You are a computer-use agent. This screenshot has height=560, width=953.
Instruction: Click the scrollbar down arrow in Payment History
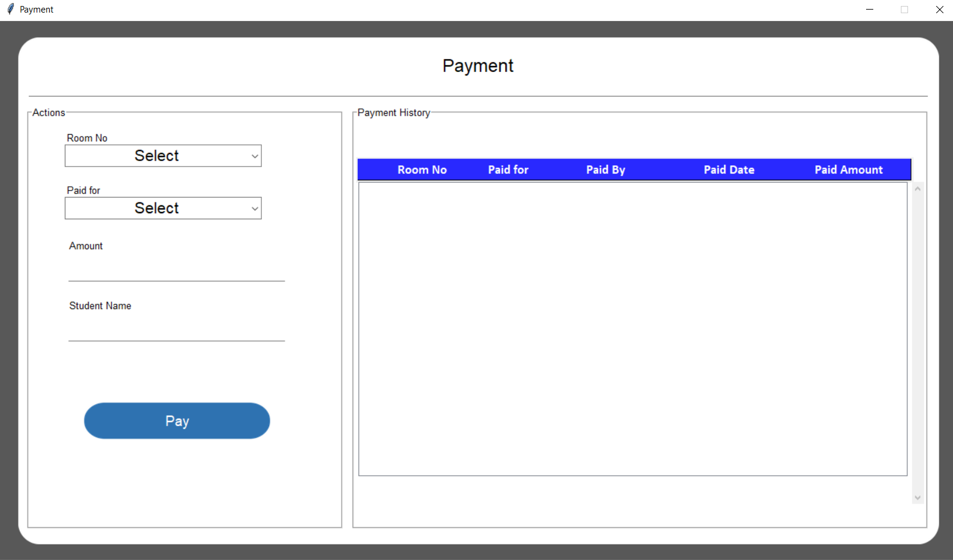click(x=917, y=498)
